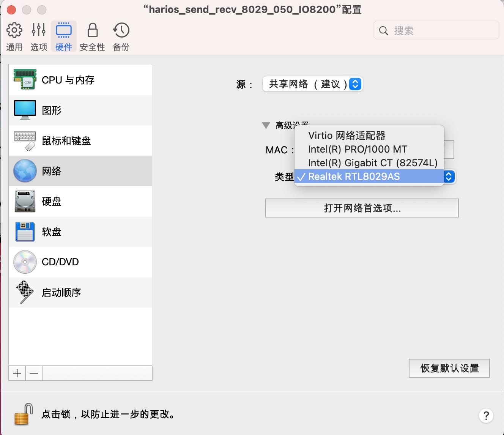Open the 通用 settings pane
This screenshot has width=504, height=435.
[14, 36]
